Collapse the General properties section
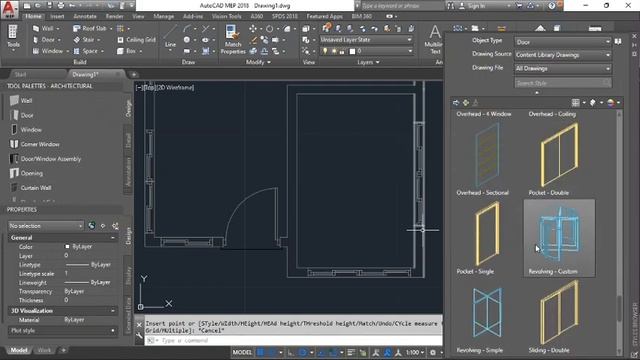Viewport: 640px width, 360px height. (113, 238)
